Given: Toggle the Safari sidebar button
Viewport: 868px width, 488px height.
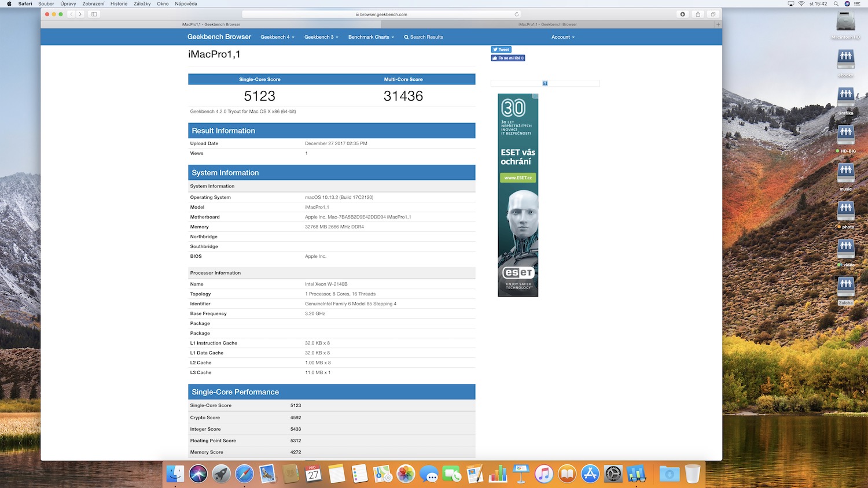Looking at the screenshot, I should coord(94,14).
